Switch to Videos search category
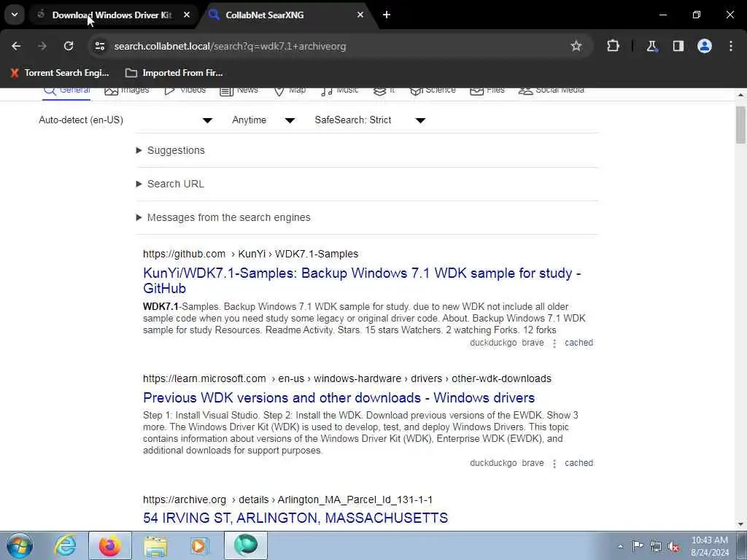 click(x=185, y=90)
